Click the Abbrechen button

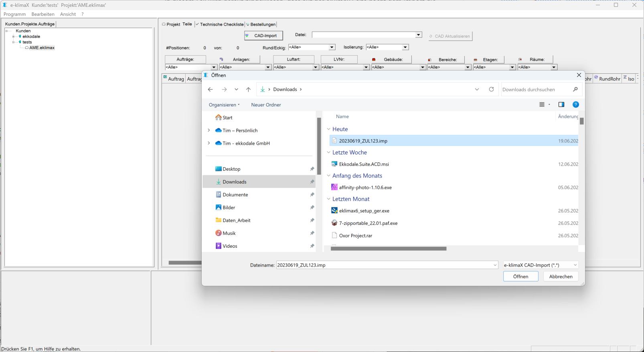pos(561,276)
